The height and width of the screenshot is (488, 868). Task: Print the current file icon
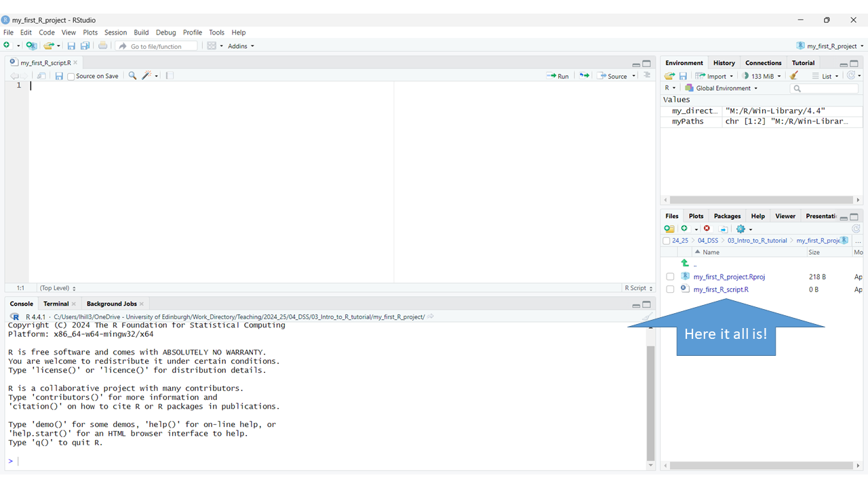pyautogui.click(x=102, y=45)
